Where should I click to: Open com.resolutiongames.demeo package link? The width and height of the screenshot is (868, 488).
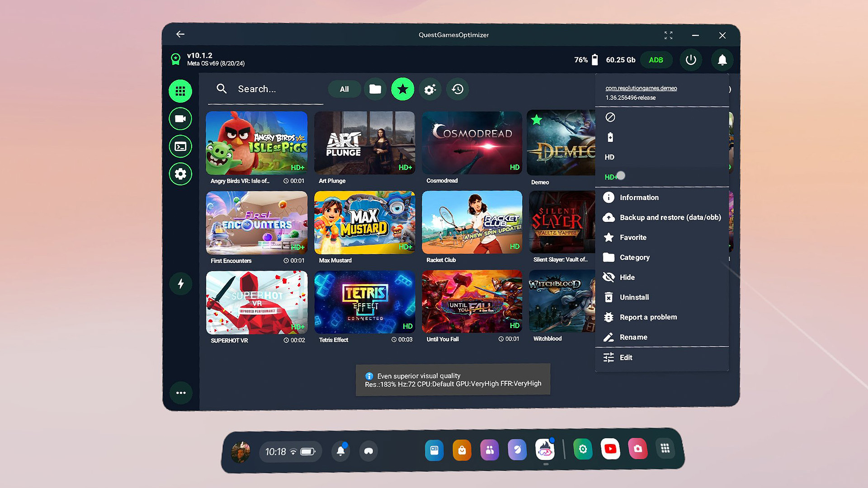point(641,88)
